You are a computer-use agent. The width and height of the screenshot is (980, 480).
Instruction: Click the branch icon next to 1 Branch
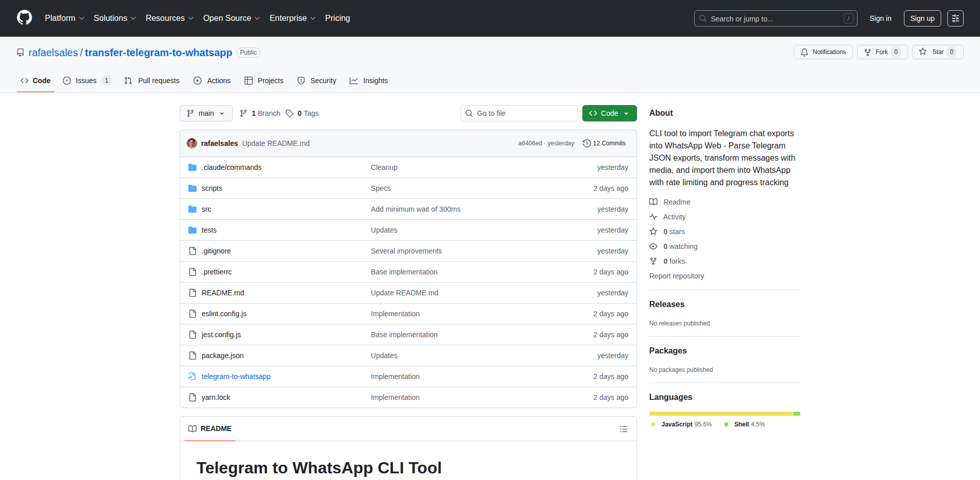(x=243, y=113)
